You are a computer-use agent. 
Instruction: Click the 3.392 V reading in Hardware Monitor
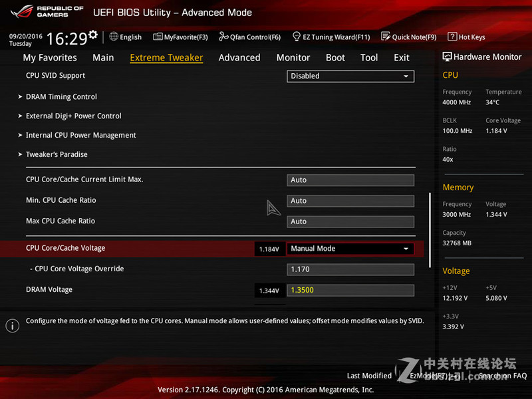[x=453, y=327]
